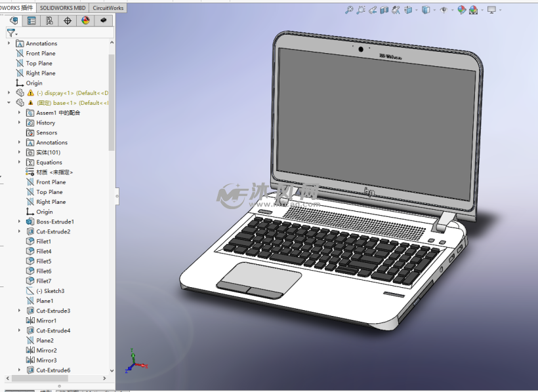Image resolution: width=538 pixels, height=392 pixels.
Task: Click the Zoom to Area icon
Action: pos(361,10)
